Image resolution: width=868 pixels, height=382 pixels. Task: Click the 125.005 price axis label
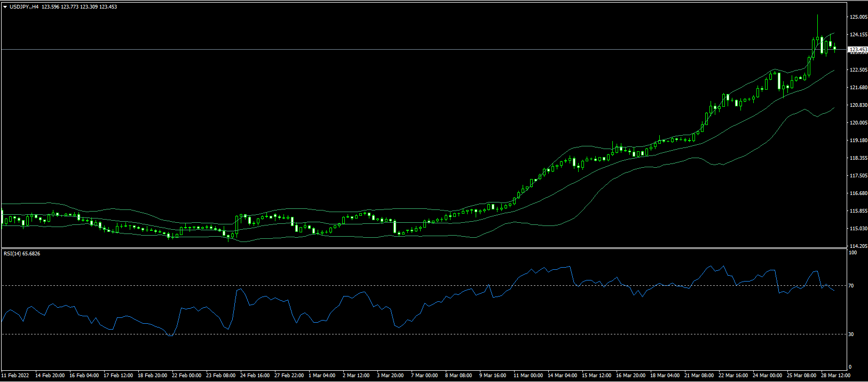(x=858, y=17)
